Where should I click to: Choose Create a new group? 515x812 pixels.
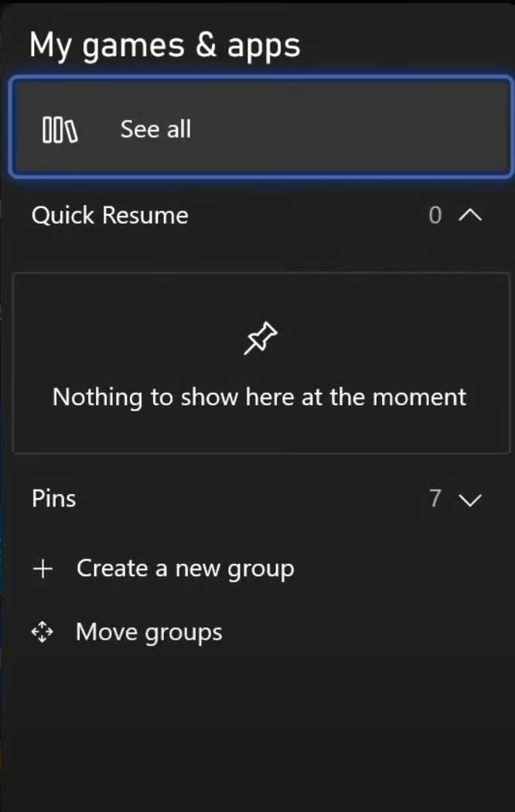(x=163, y=568)
